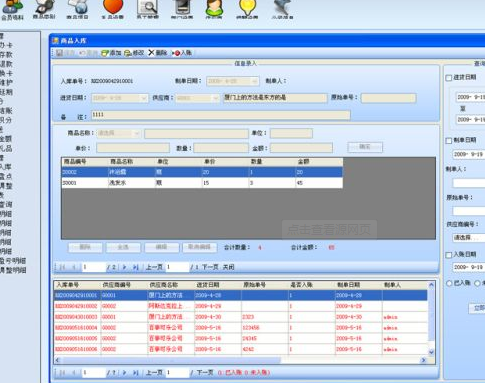This screenshot has width=485, height=383.
Task: Open the yellow lightbulb icon in top bar
Action: 247,7
